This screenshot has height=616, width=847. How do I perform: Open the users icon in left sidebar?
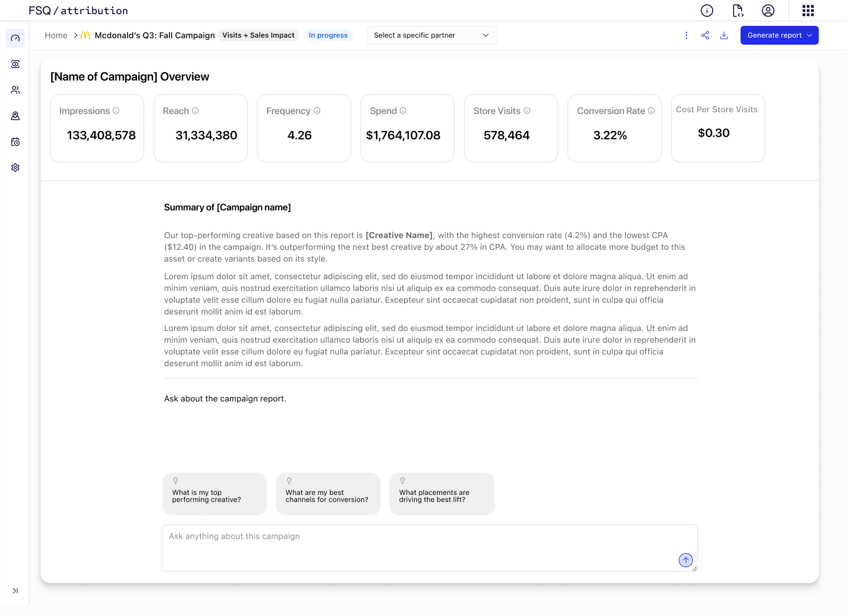coord(15,90)
